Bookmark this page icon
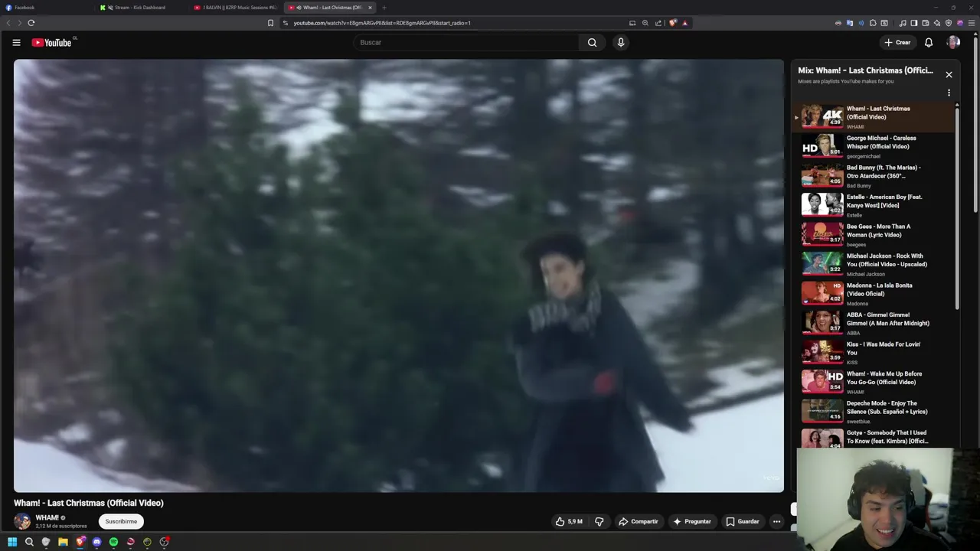This screenshot has height=551, width=980. (270, 23)
